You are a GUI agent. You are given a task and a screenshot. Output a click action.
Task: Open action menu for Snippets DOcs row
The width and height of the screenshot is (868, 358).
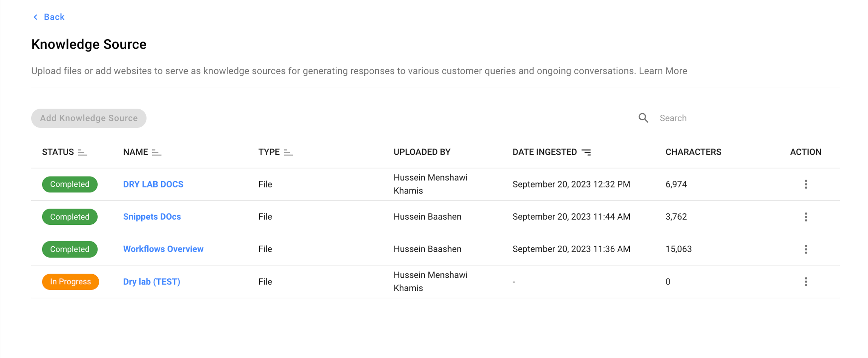(805, 217)
